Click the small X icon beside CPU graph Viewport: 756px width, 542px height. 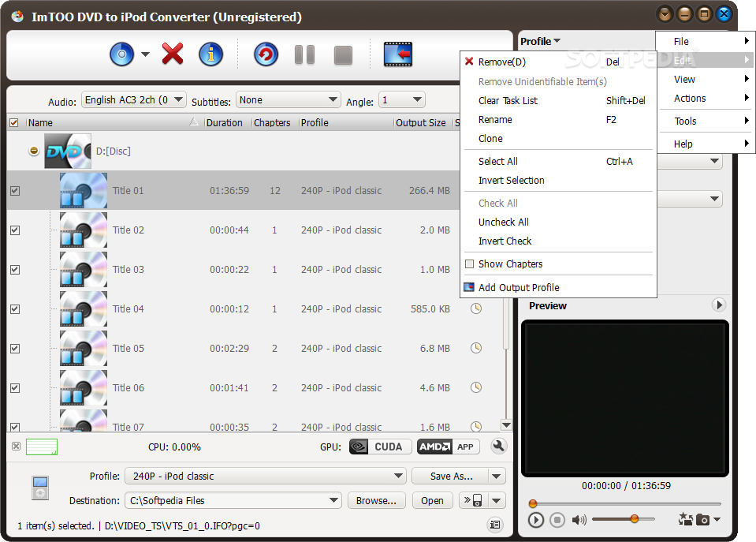(x=16, y=447)
